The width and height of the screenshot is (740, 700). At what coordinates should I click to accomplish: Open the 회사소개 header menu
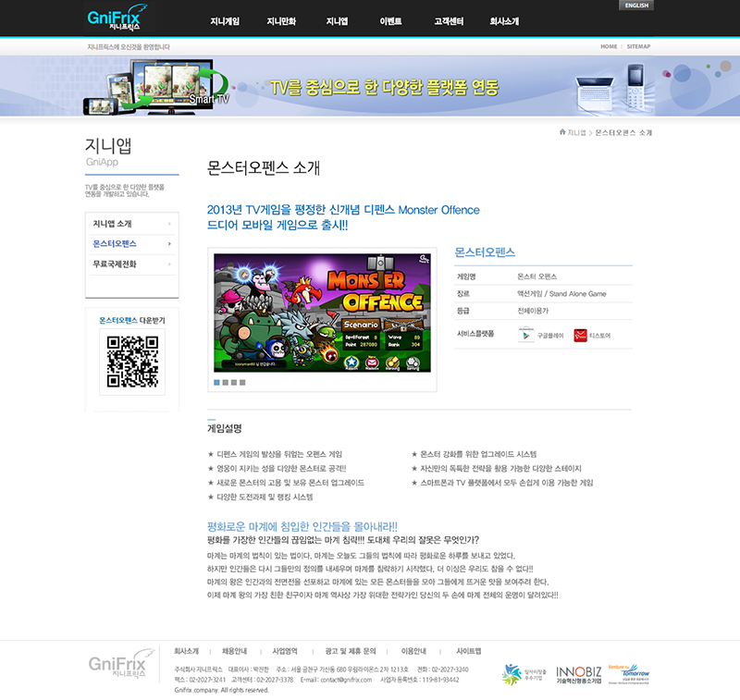pos(504,21)
